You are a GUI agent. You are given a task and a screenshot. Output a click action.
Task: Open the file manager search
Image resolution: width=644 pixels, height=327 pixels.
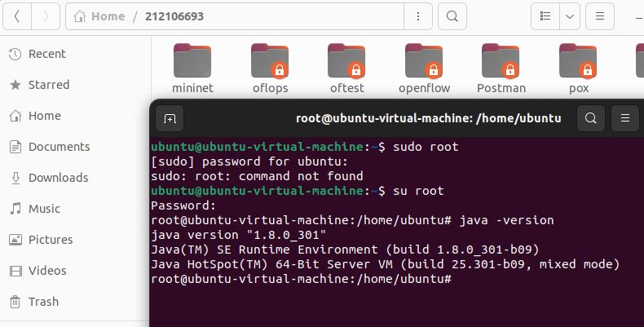[452, 16]
